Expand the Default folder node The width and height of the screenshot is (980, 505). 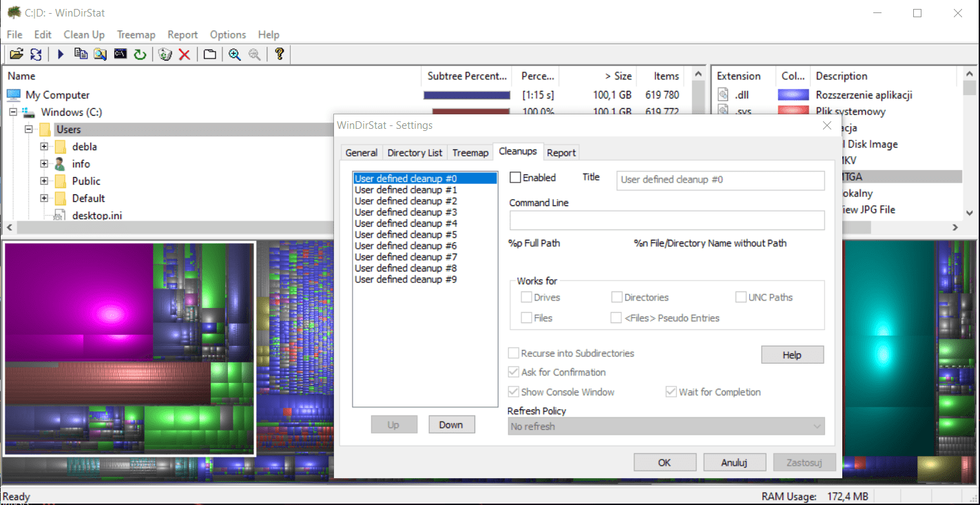pyautogui.click(x=44, y=198)
